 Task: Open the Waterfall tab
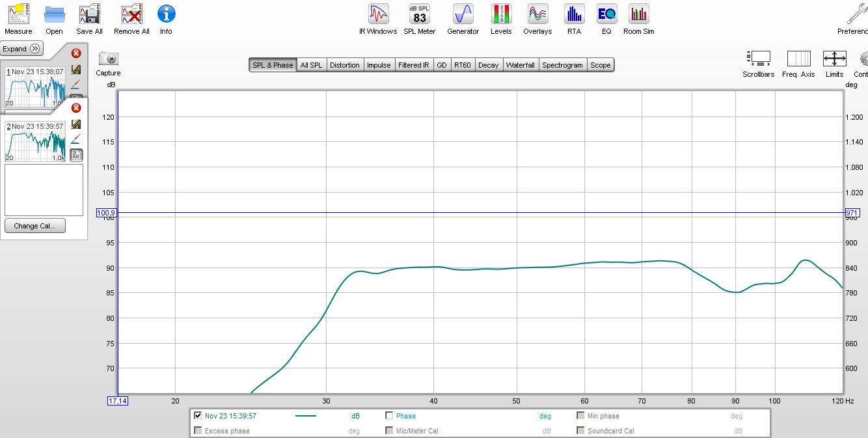tap(521, 65)
